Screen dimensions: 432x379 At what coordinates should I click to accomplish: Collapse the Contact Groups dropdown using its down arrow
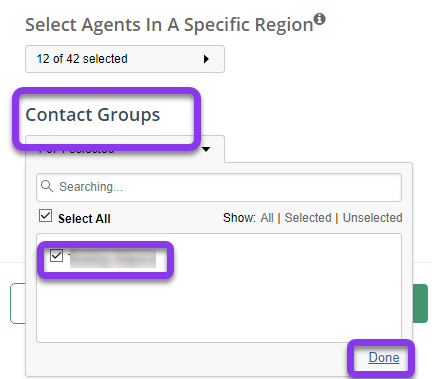(206, 149)
